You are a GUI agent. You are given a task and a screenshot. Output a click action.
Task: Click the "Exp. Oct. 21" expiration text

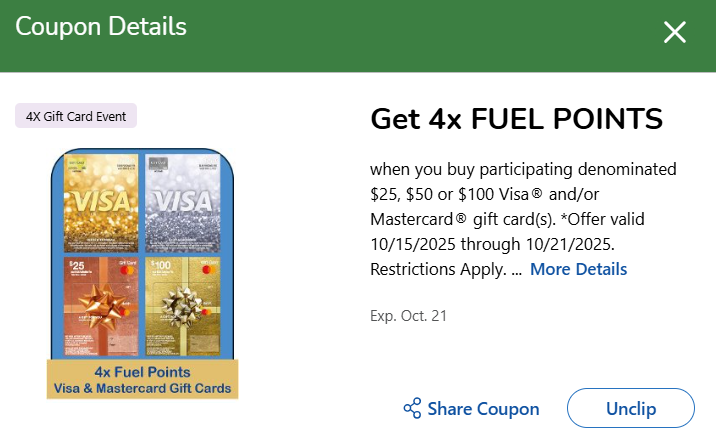(x=408, y=316)
